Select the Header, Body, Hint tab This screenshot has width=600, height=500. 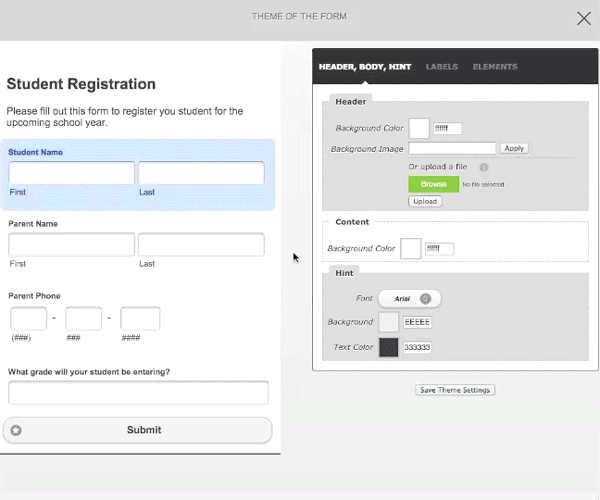coord(364,67)
